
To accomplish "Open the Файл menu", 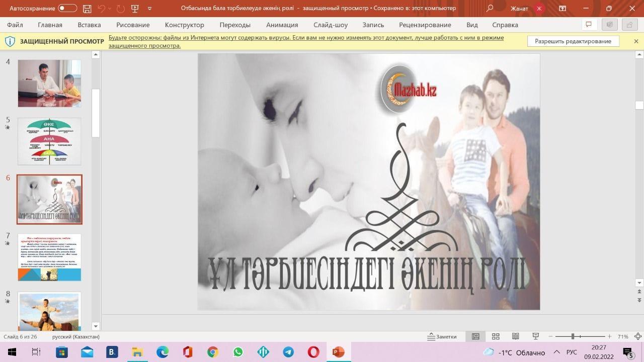I will coord(15,25).
